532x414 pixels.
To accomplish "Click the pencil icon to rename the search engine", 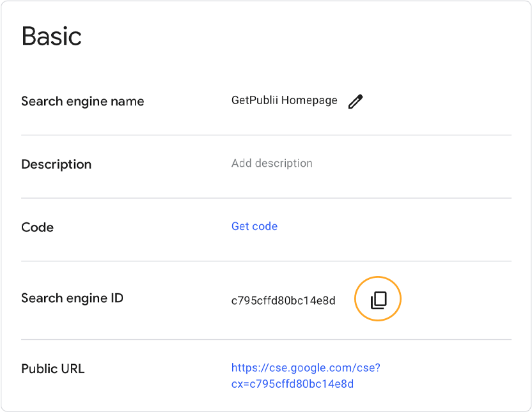I will (356, 100).
